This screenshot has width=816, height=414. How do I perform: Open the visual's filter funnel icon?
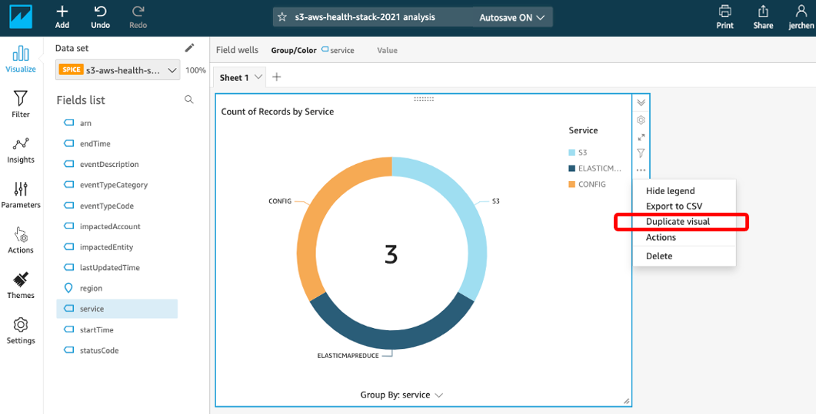(x=641, y=153)
